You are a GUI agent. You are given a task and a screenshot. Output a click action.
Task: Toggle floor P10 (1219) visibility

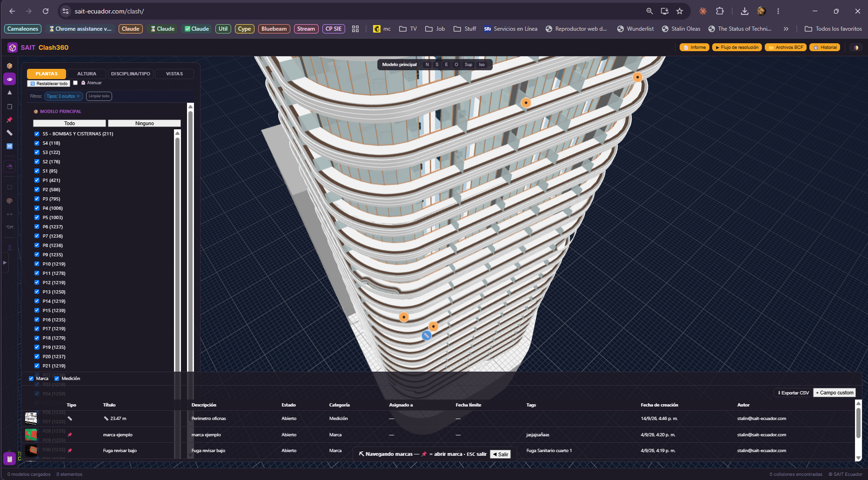tap(37, 264)
